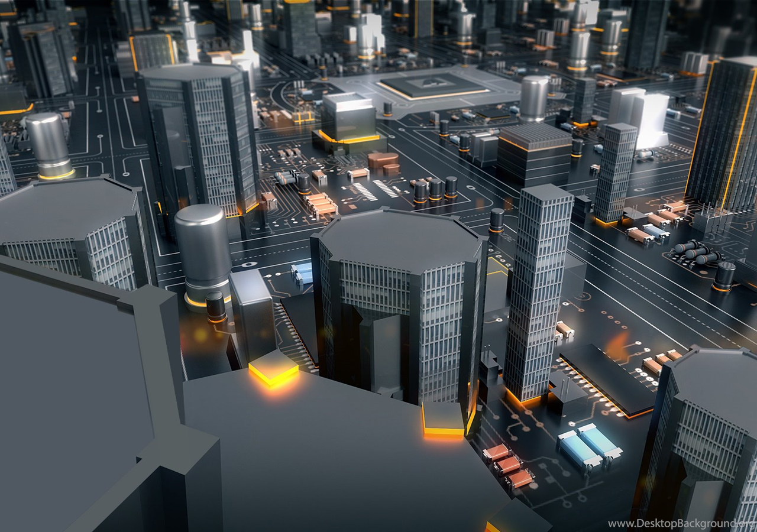Click the silver capacitor at the far left
The height and width of the screenshot is (532, 757).
coord(48,144)
